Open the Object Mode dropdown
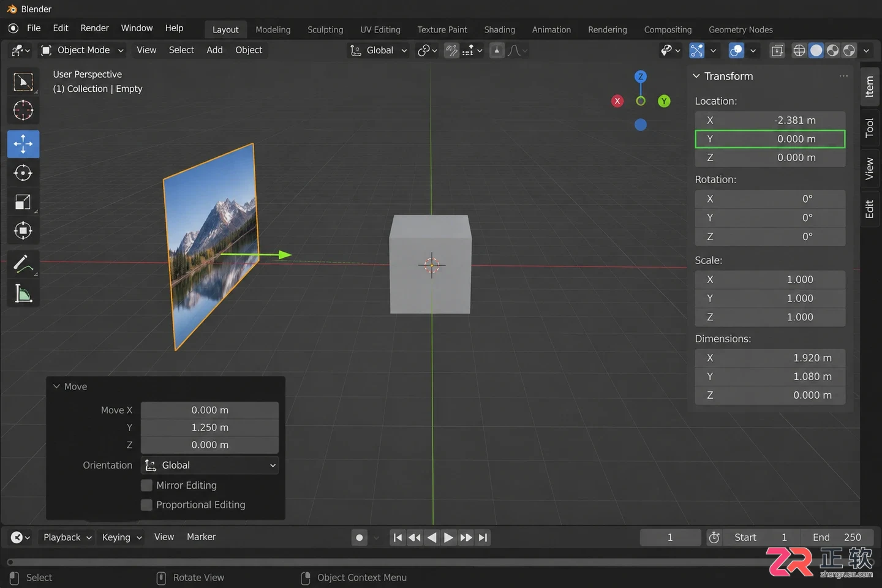 (83, 50)
